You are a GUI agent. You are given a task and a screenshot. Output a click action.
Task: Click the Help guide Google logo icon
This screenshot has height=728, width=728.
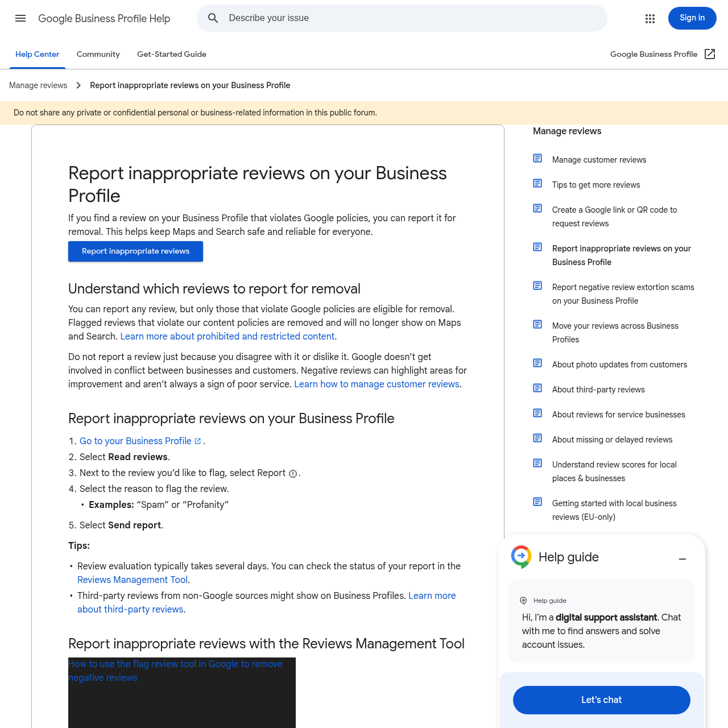521,557
